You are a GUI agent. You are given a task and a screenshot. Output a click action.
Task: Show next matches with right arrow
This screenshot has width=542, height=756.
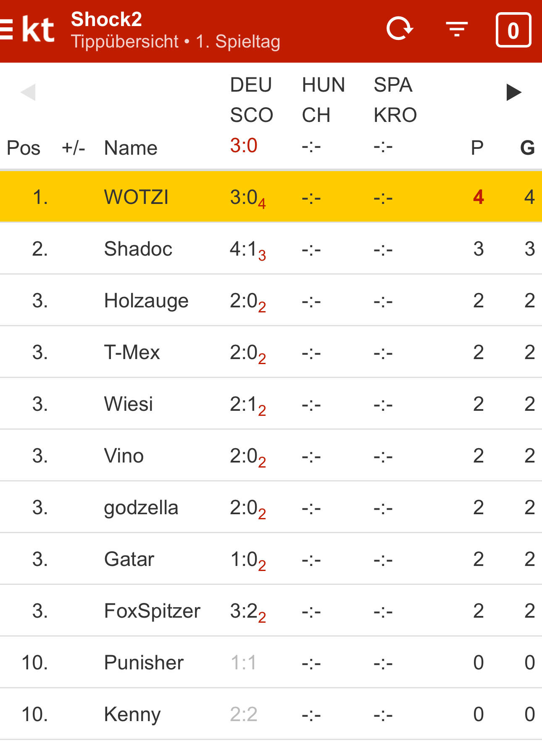click(513, 93)
